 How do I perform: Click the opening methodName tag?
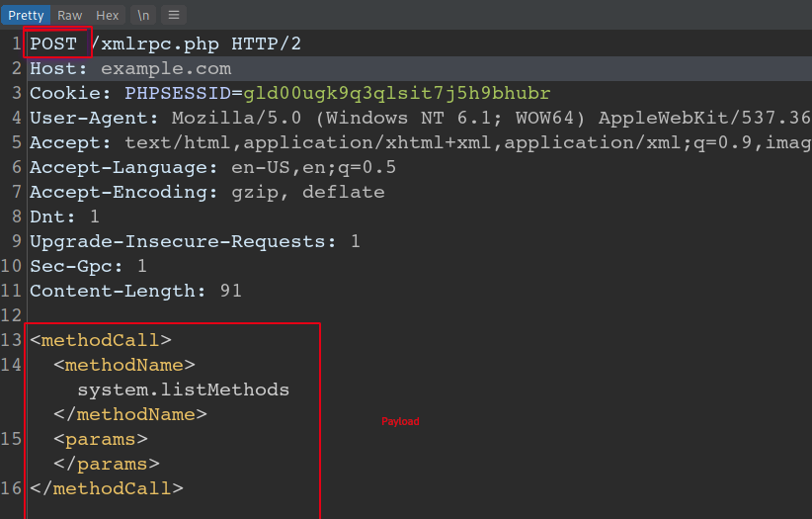124,365
